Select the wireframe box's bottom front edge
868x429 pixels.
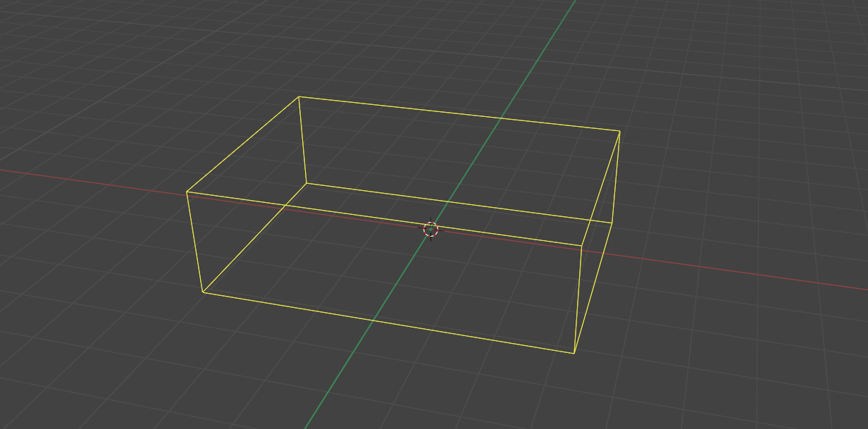pos(388,323)
